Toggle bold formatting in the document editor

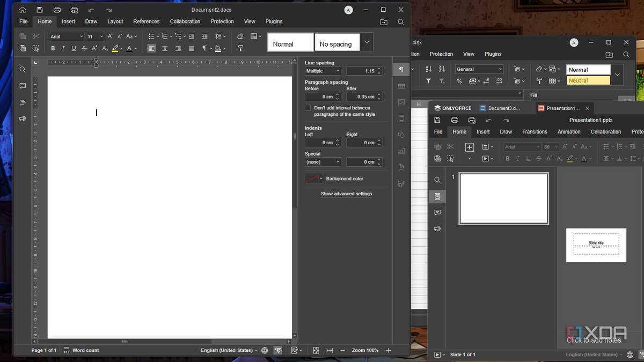pos(53,48)
